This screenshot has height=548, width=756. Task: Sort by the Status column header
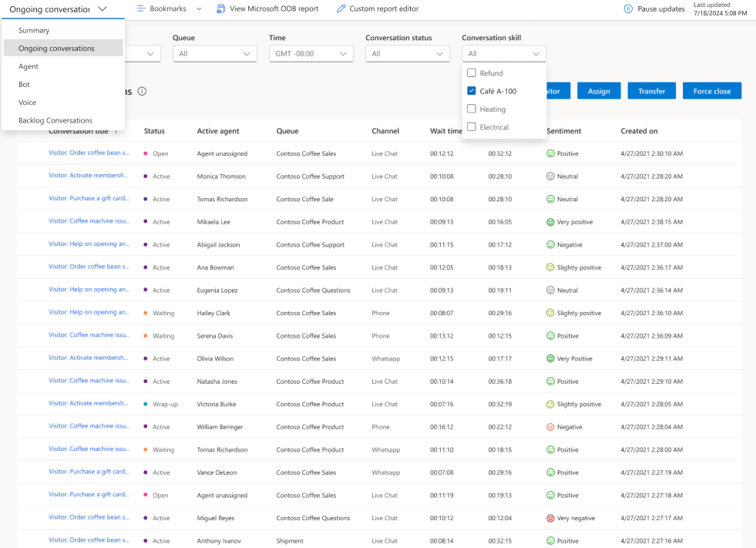click(x=154, y=131)
